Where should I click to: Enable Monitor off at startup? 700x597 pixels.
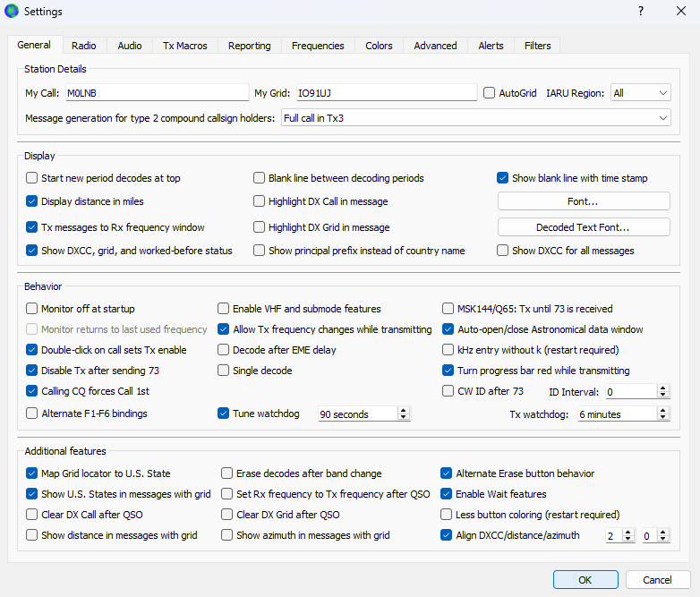point(32,309)
